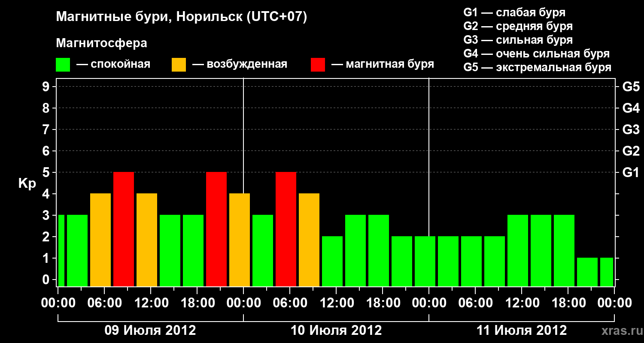Select the 'Магнитные бури, Норильск (UTC+07)' title
This screenshot has width=644, height=343.
(182, 17)
